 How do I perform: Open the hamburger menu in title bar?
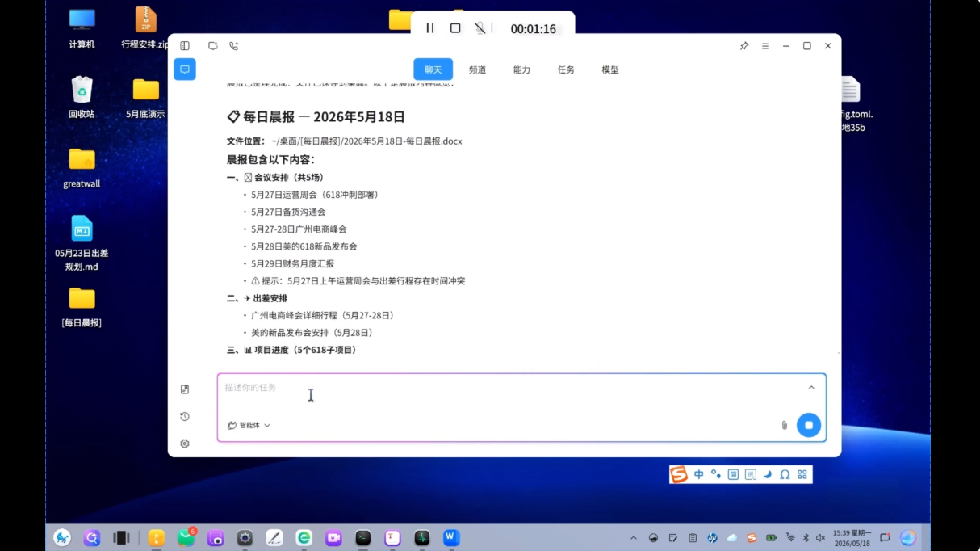(x=765, y=46)
